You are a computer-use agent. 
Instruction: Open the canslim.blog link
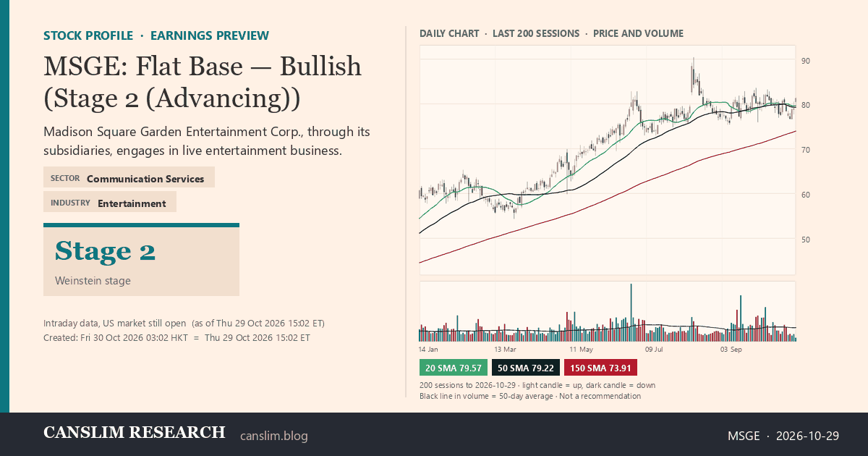[x=273, y=436]
